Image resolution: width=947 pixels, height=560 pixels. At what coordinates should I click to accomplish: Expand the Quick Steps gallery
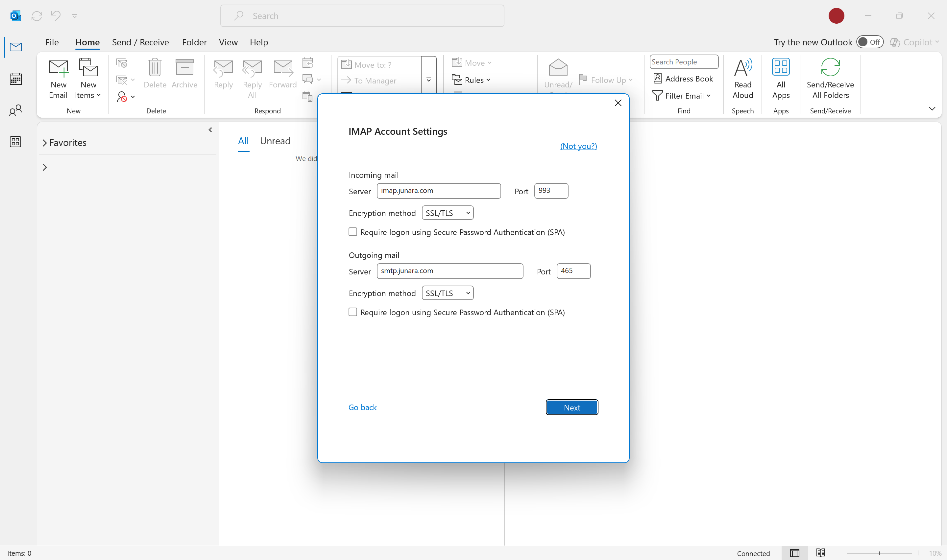coord(428,79)
